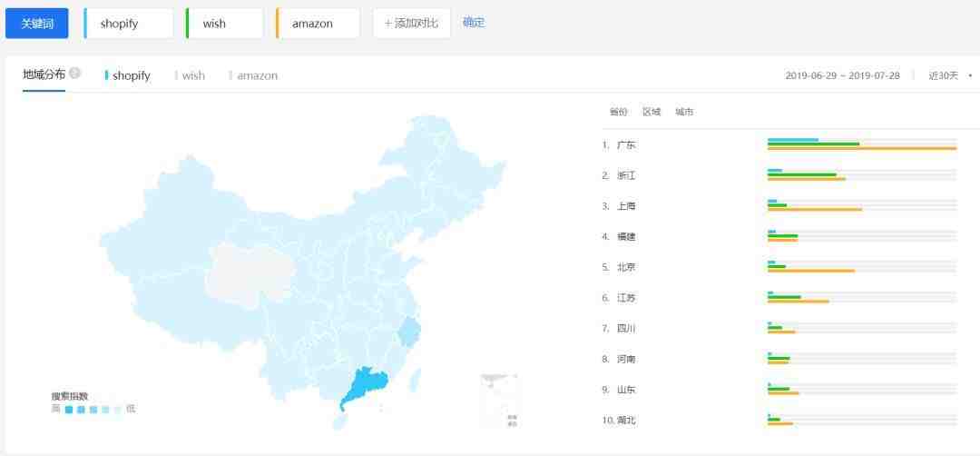
Task: Switch to the amazon distribution tab
Action: coord(254,75)
